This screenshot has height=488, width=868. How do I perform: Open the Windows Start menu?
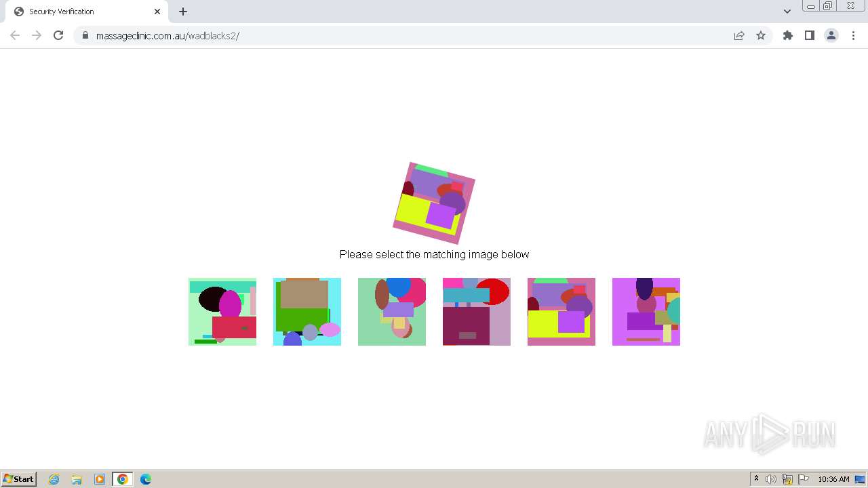[x=19, y=479]
